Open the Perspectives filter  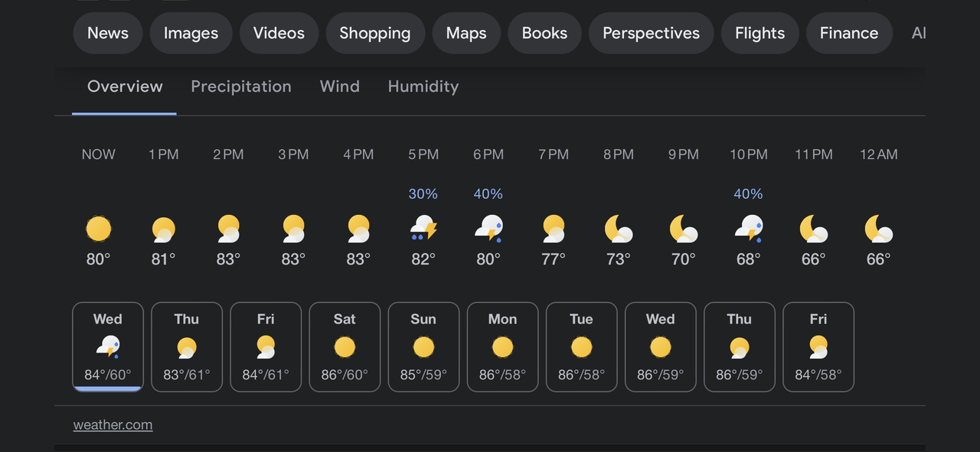(651, 33)
